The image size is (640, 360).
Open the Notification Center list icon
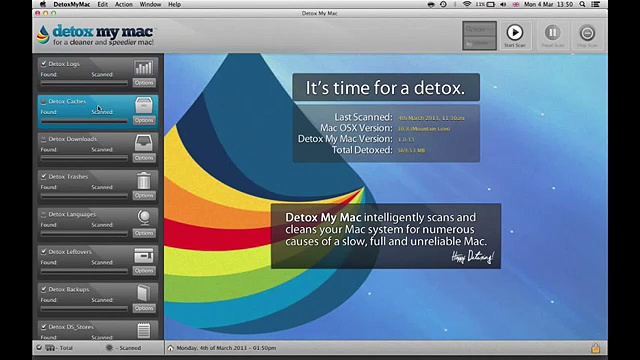coord(596,4)
